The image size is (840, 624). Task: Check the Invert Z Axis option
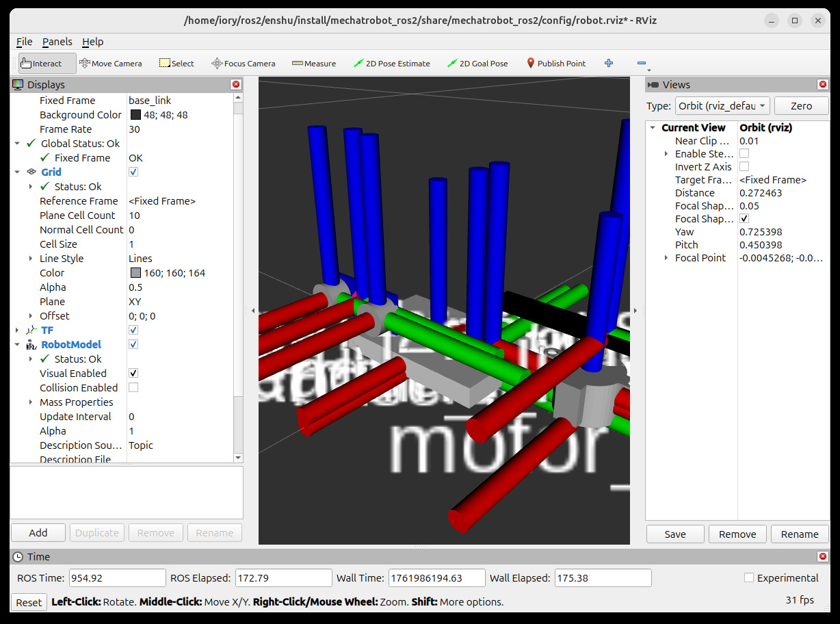point(744,166)
